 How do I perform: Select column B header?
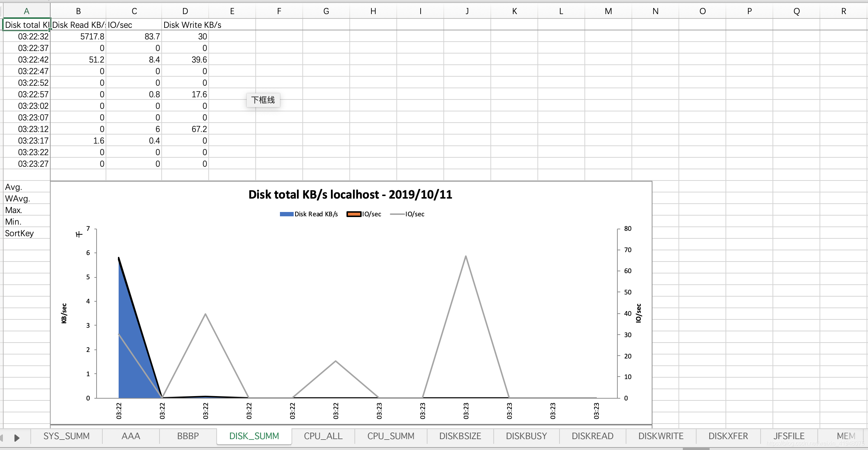coord(78,11)
